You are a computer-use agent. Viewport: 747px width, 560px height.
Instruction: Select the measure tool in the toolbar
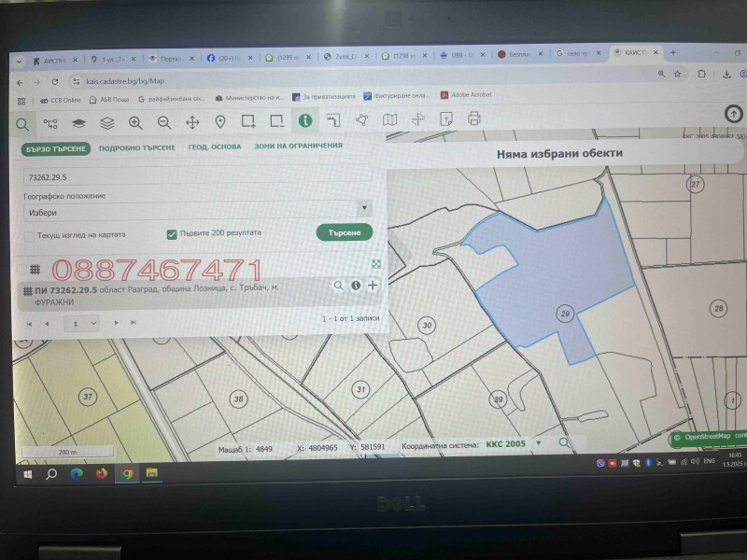click(x=333, y=121)
